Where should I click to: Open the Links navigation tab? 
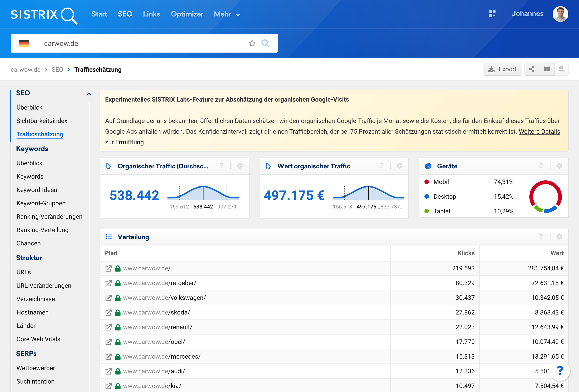click(x=151, y=14)
